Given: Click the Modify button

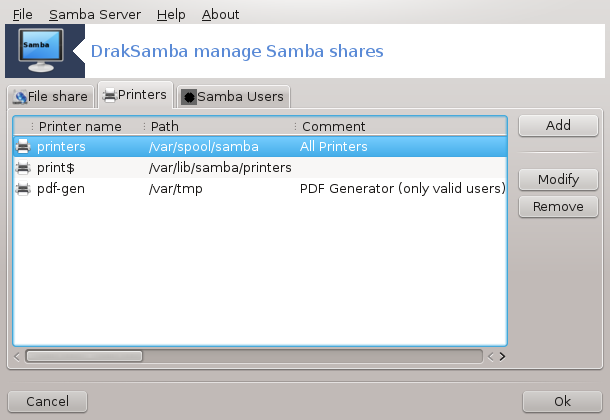Looking at the screenshot, I should (558, 179).
